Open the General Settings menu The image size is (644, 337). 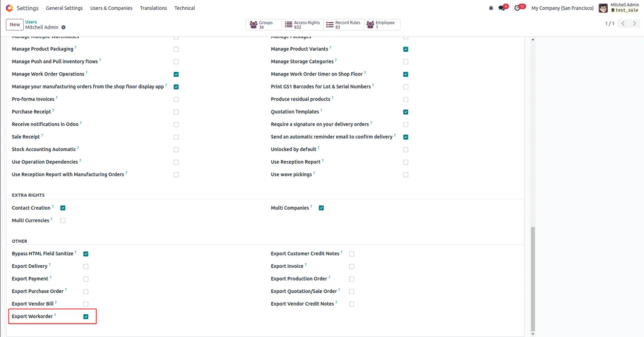tap(64, 8)
